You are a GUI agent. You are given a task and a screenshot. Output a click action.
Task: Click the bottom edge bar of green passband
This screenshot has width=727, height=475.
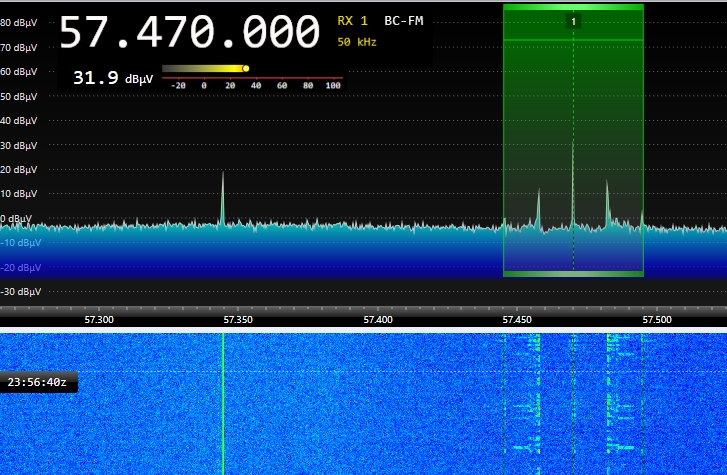tap(574, 274)
